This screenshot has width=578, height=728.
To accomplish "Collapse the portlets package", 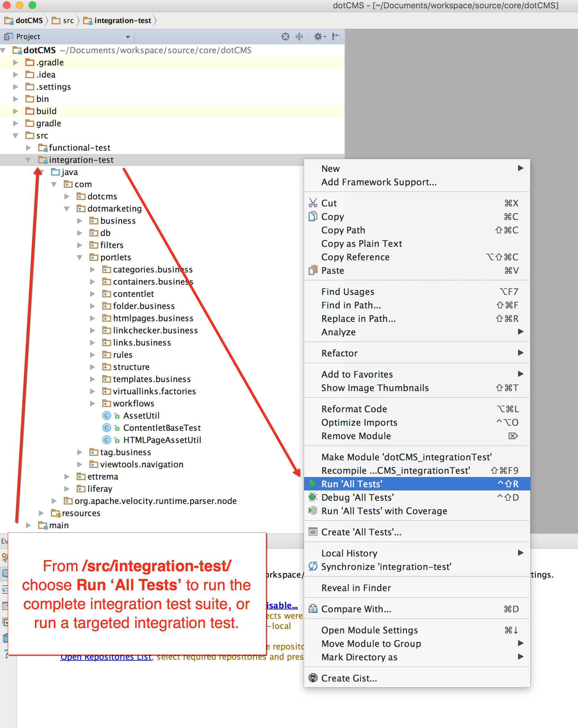I will (x=80, y=257).
